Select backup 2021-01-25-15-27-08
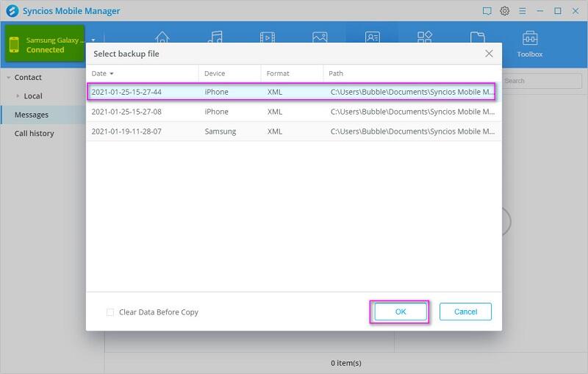The height and width of the screenshot is (374, 588). 293,112
